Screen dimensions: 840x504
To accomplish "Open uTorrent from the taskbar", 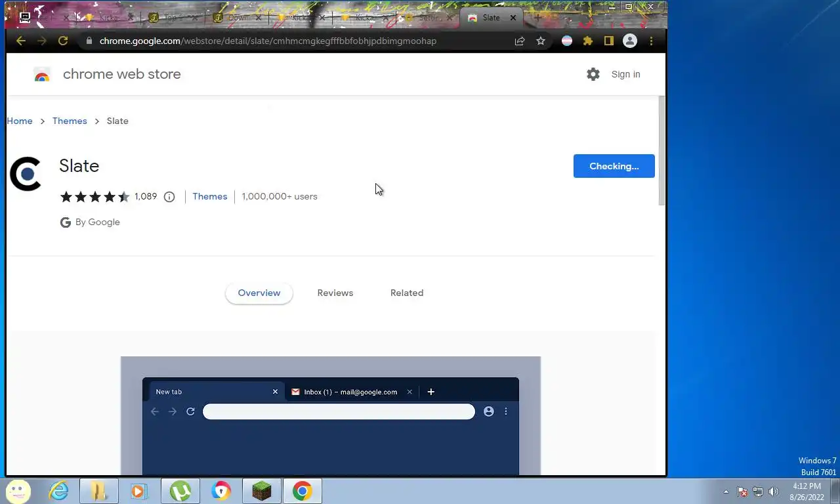I will click(x=180, y=491).
